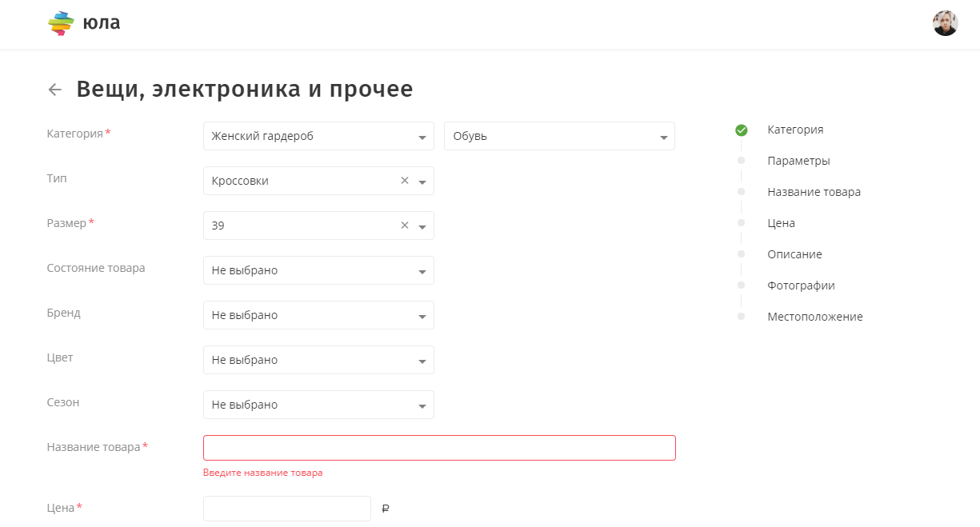This screenshot has width=980, height=527.
Task: Expand the Обувь subcategory dropdown
Action: (x=558, y=136)
